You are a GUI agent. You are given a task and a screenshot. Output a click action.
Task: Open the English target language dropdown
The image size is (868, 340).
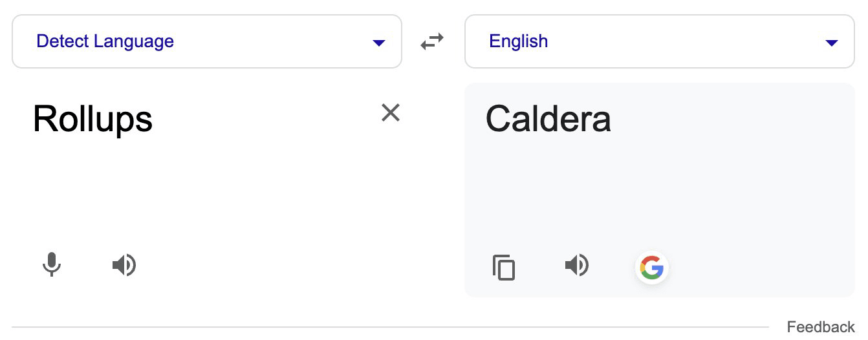[660, 41]
